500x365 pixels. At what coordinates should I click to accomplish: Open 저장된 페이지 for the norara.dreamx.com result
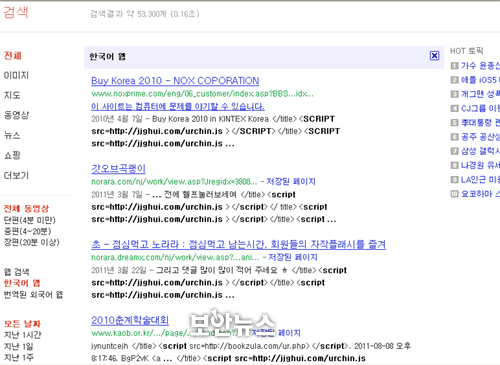click(x=293, y=257)
